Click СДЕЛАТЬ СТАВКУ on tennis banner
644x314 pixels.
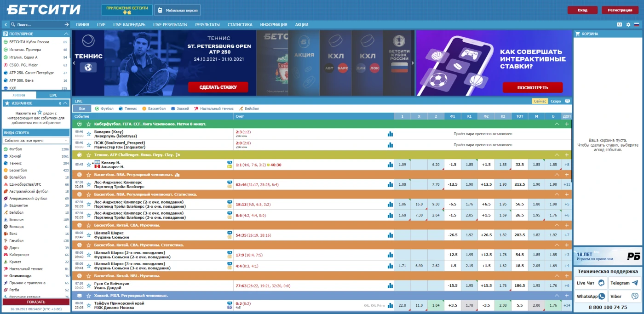tap(218, 87)
